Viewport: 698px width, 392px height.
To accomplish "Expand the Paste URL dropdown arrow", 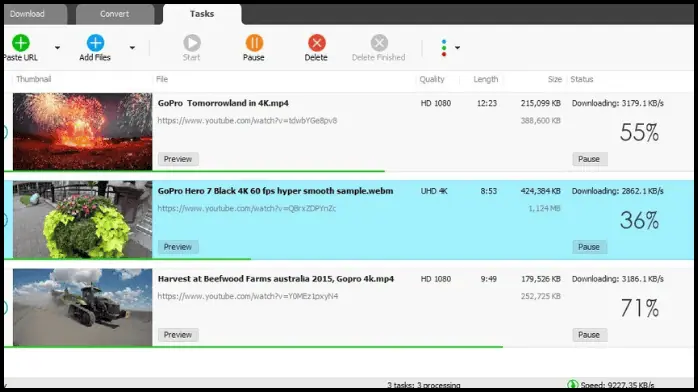I will point(57,48).
